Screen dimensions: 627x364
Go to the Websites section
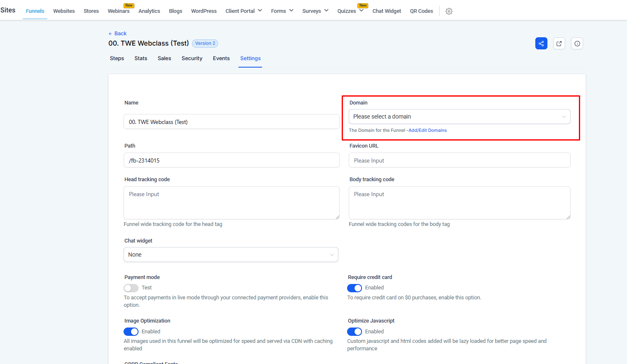64,11
